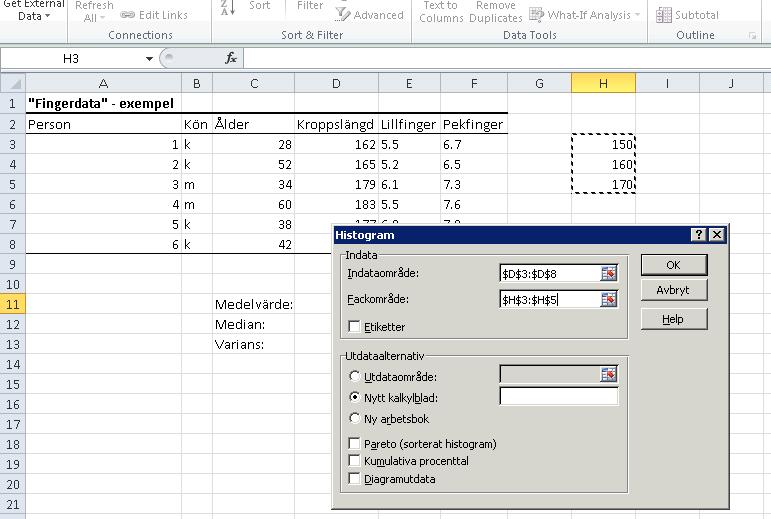
Task: Click cell H4 with value 160
Action: [603, 165]
